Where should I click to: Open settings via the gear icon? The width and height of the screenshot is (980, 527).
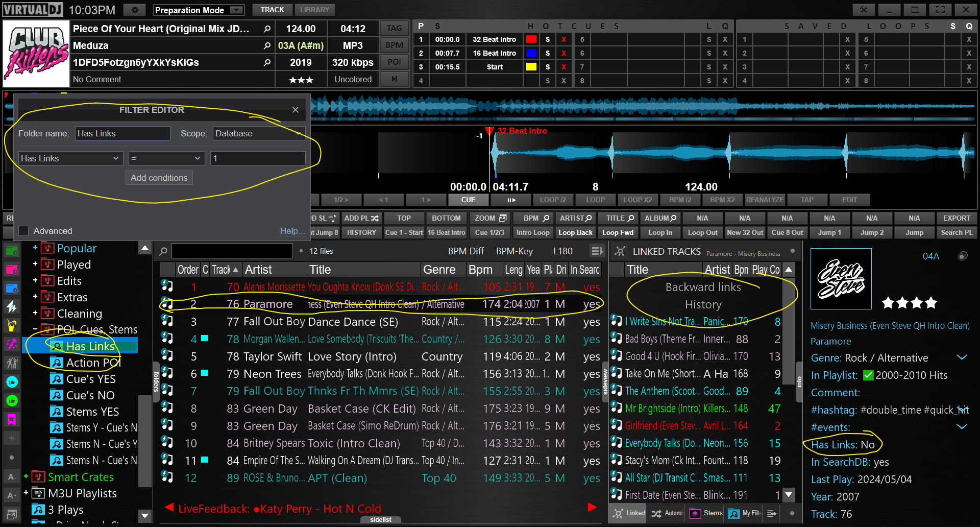click(x=135, y=10)
